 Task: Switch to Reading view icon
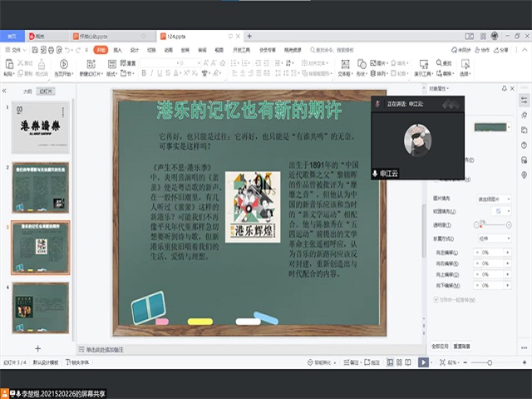click(408, 362)
